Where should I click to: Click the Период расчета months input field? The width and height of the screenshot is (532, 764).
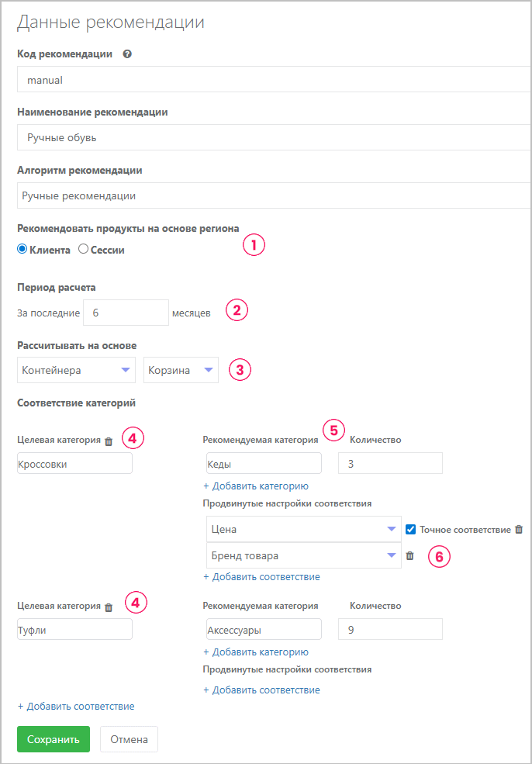[x=125, y=313]
